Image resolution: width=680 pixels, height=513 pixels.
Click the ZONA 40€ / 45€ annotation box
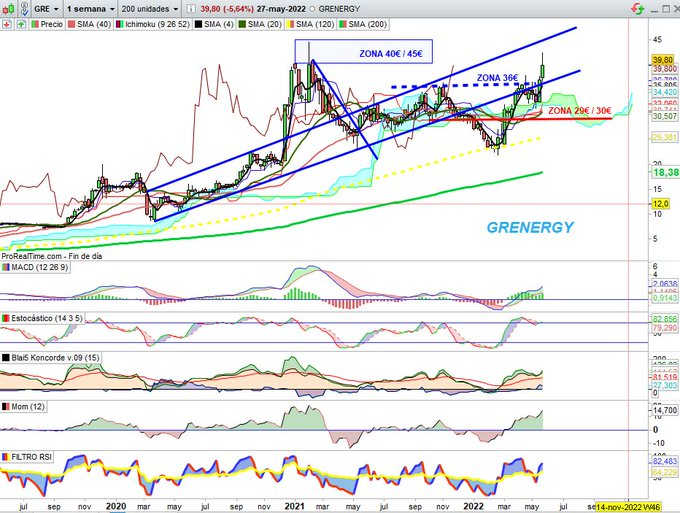pos(363,52)
